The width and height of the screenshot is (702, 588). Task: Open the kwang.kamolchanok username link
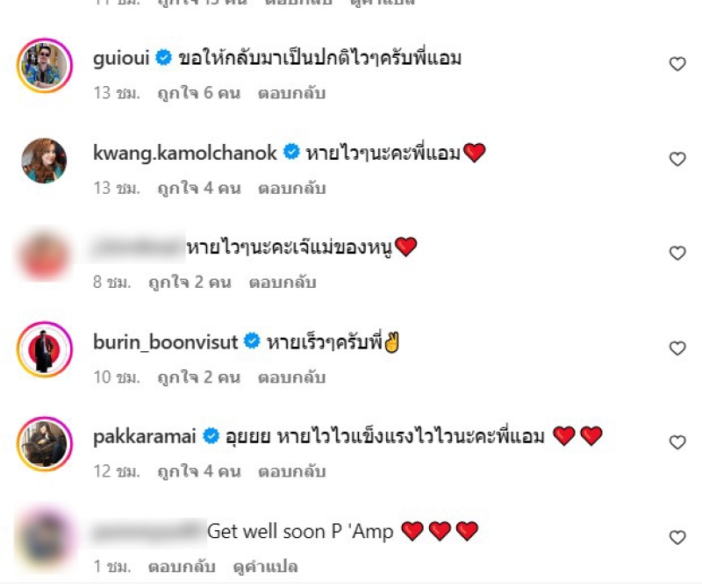point(185,154)
